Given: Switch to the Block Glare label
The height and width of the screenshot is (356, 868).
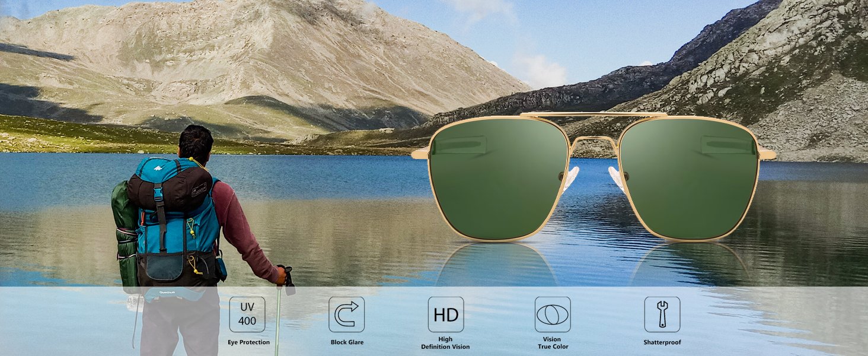Looking at the screenshot, I should (347, 341).
